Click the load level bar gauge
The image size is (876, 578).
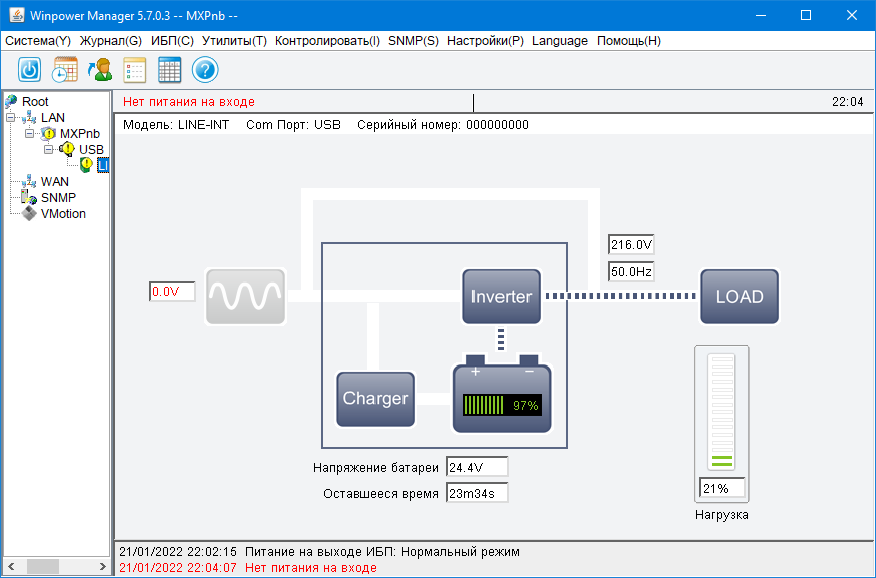721,410
